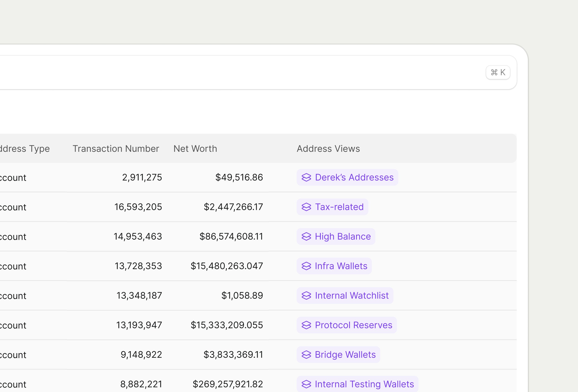This screenshot has height=392, width=578.
Task: Select row with net worth $86,574,608.11
Action: point(231,236)
